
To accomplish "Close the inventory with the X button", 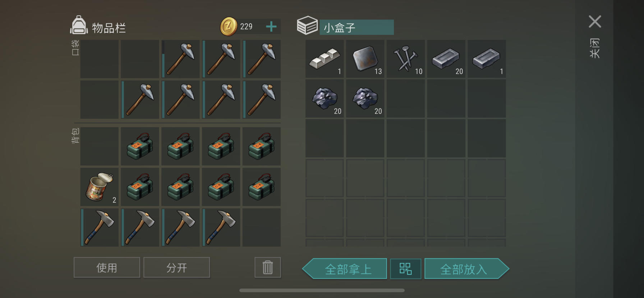I will pyautogui.click(x=595, y=22).
